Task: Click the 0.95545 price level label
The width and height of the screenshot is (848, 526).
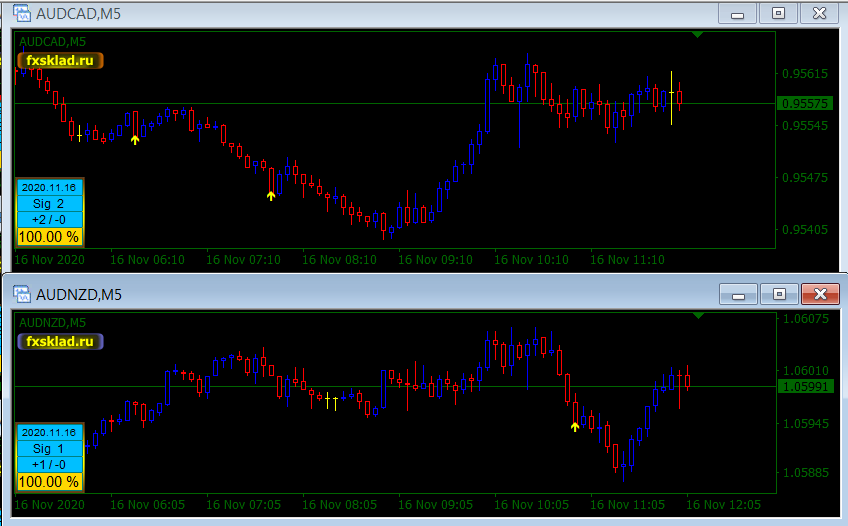Action: pos(805,125)
